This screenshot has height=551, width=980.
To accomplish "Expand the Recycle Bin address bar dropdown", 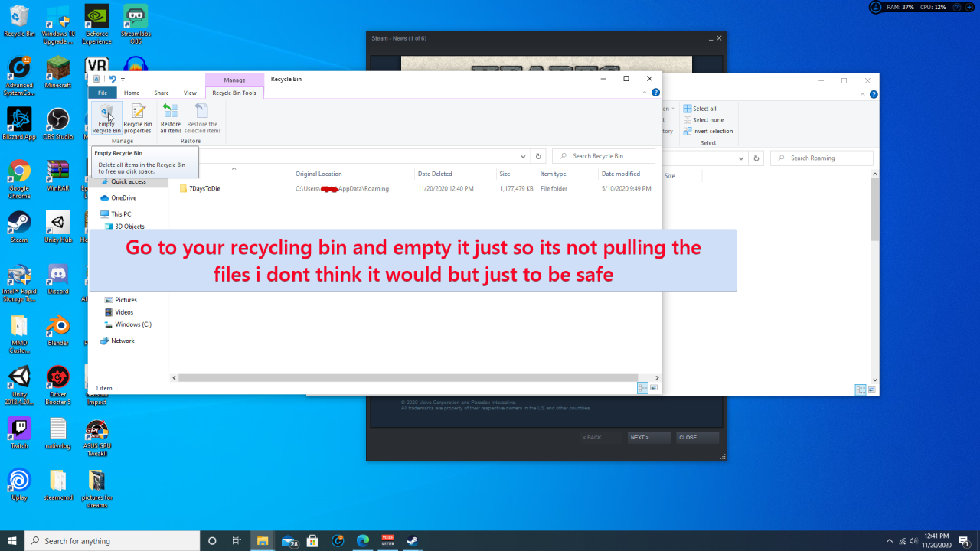I will click(x=523, y=156).
